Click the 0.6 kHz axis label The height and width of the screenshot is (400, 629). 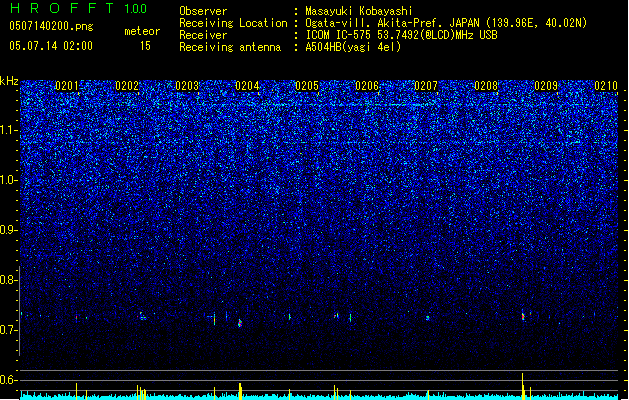coord(9,380)
